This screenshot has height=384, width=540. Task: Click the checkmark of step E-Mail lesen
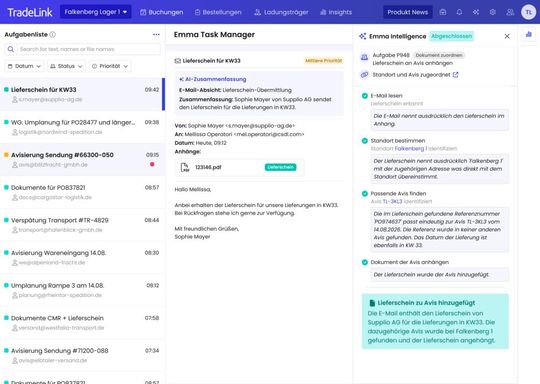[365, 96]
